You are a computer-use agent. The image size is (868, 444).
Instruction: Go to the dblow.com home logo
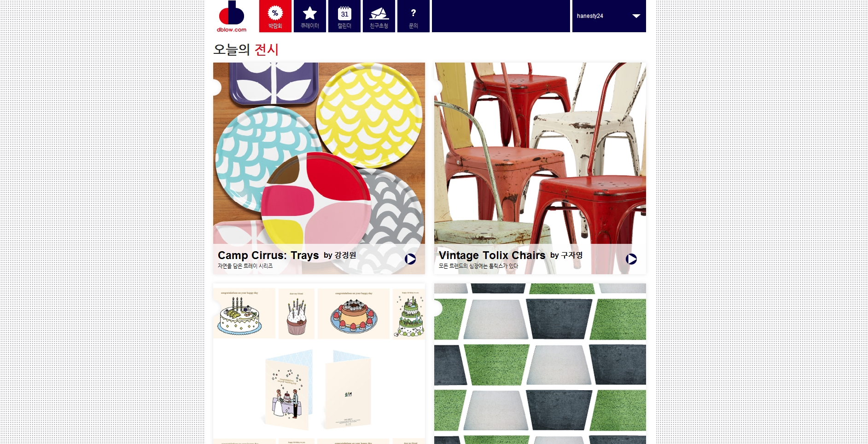pyautogui.click(x=232, y=17)
